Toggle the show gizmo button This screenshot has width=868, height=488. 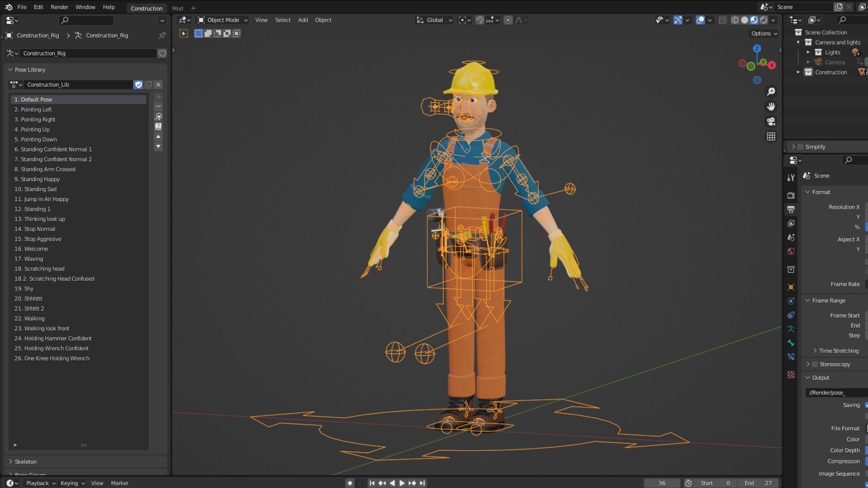click(x=678, y=20)
